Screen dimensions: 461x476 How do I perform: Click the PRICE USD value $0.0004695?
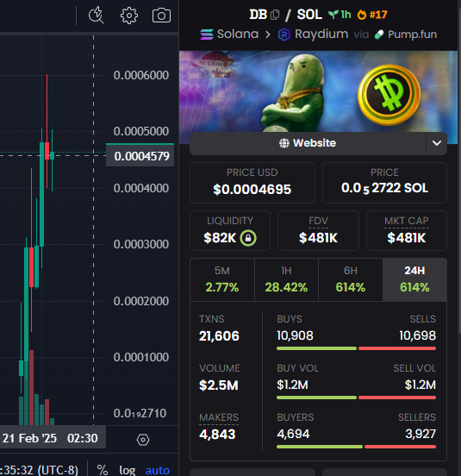pos(252,190)
